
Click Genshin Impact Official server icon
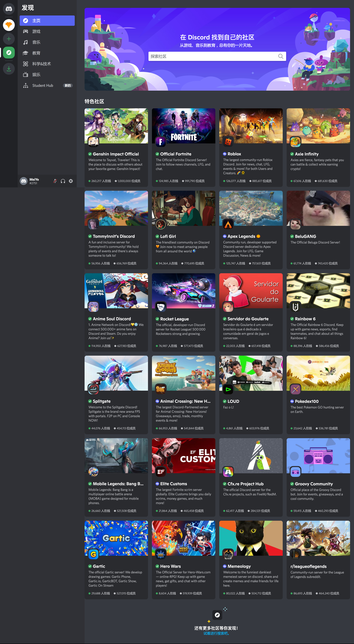pos(93,142)
